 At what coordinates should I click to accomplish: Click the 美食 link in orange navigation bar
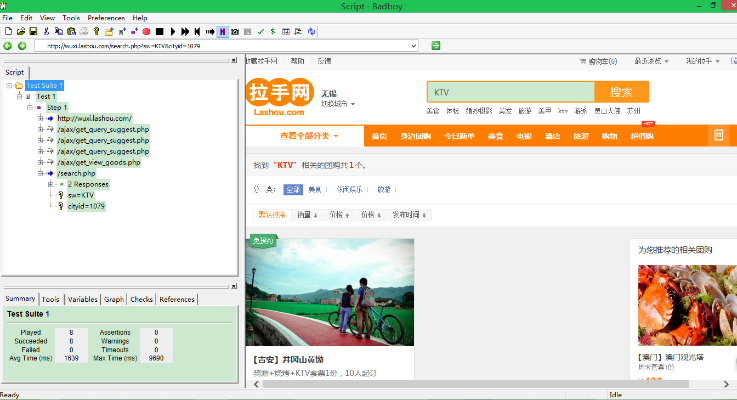coord(495,135)
